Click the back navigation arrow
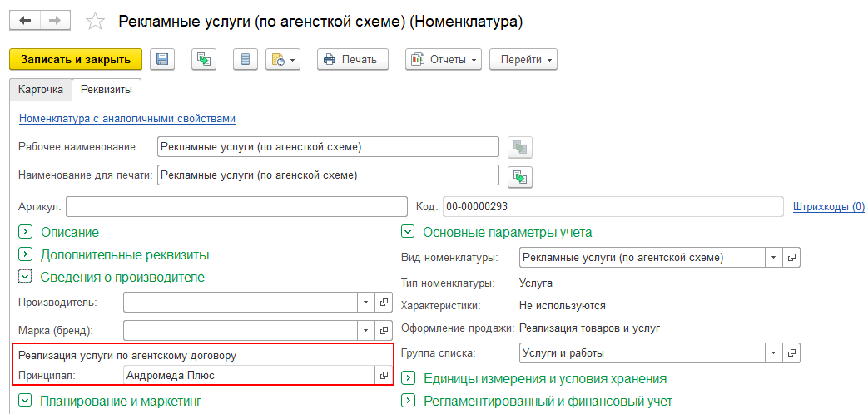The height and width of the screenshot is (414, 868). click(x=25, y=21)
